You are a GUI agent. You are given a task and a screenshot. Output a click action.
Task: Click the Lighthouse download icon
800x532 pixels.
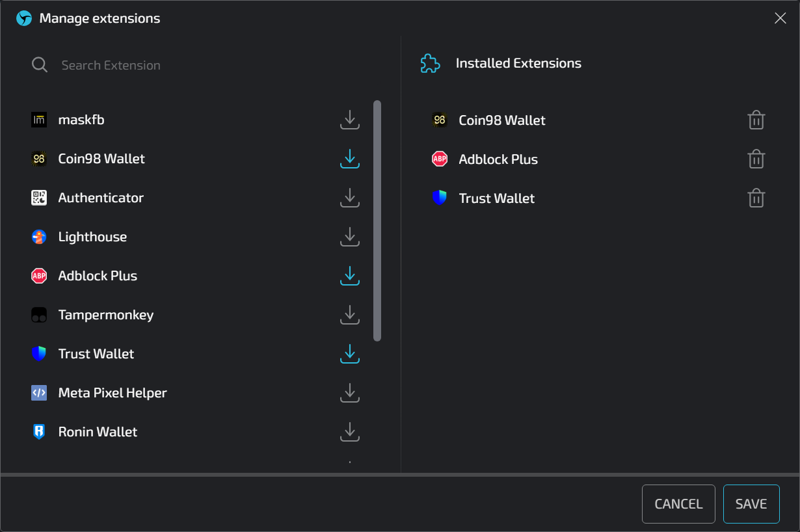350,237
